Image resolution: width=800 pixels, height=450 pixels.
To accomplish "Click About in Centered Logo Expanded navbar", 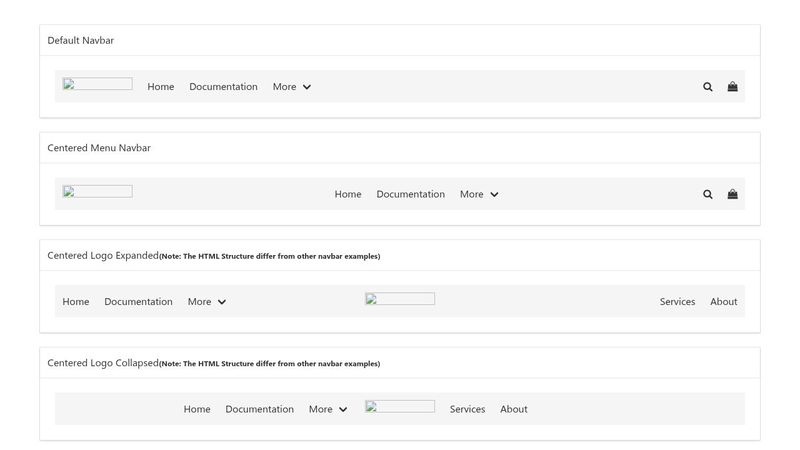I will (x=723, y=302).
